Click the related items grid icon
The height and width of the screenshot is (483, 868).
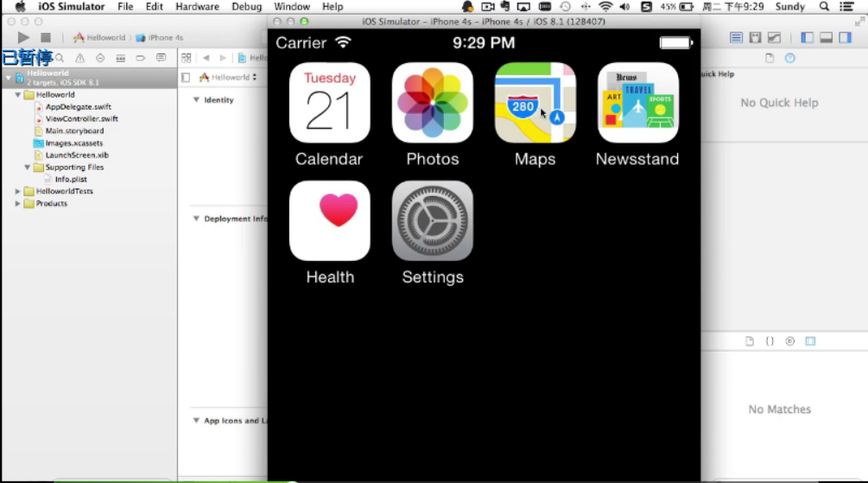point(186,58)
